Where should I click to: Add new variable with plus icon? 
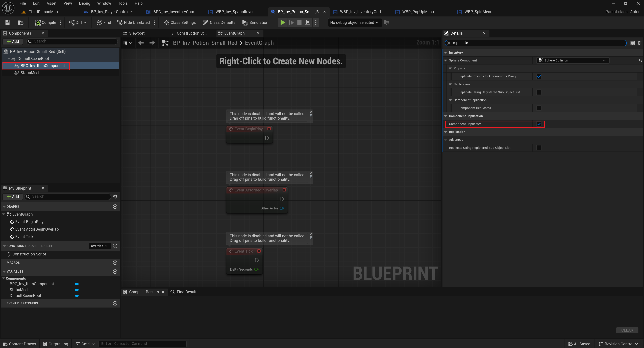pyautogui.click(x=115, y=271)
